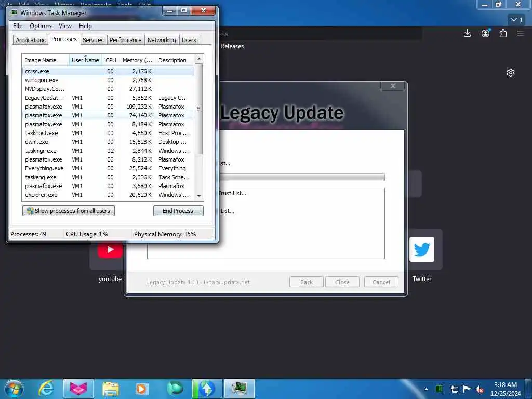The height and width of the screenshot is (399, 532).
Task: Click the process list scrollbar thumb
Action: [x=199, y=109]
